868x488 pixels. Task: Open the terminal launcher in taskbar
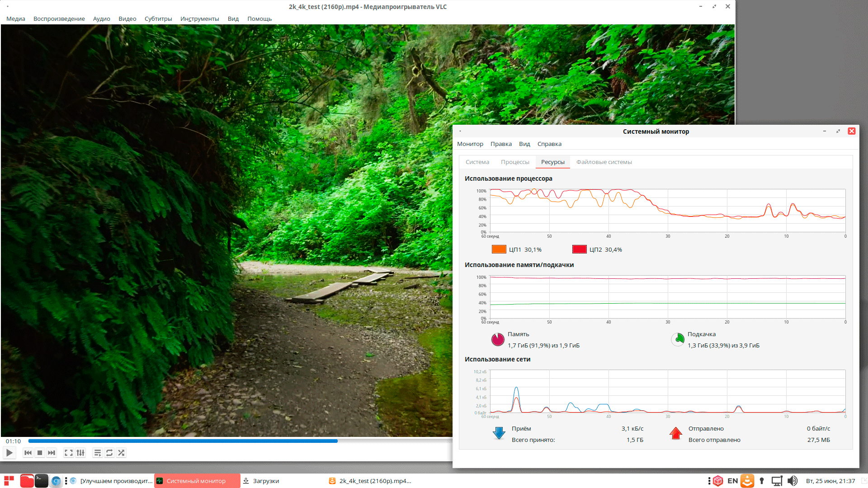pos(42,481)
